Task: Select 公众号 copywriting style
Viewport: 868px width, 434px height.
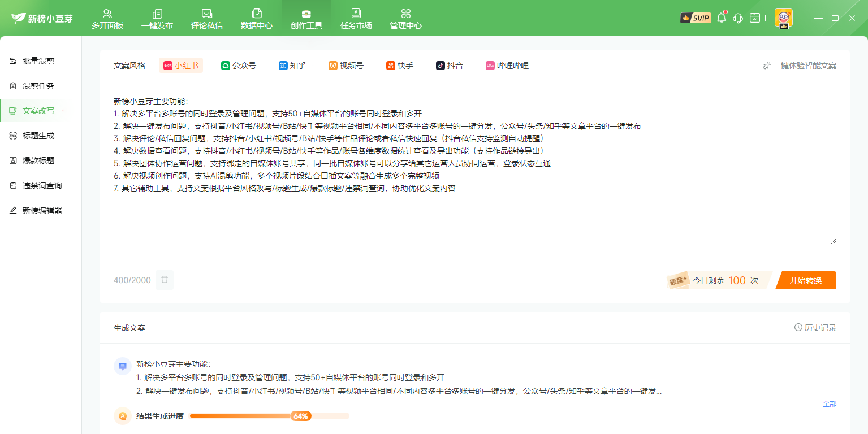Action: [239, 66]
